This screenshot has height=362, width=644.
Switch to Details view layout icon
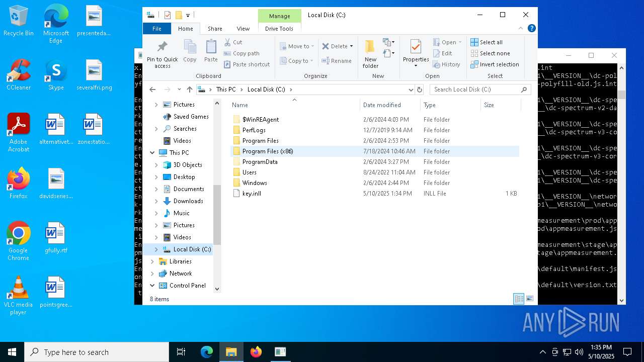pyautogui.click(x=519, y=299)
